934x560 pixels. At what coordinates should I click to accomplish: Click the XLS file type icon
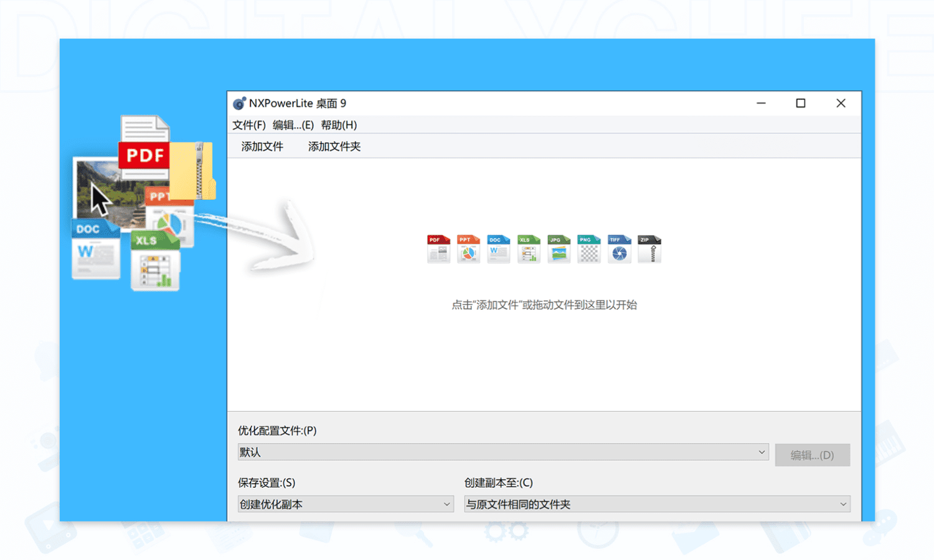coord(529,249)
